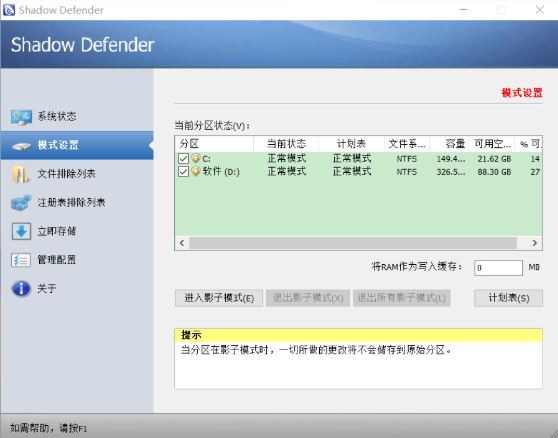Click the shield icon for drive C:

pos(196,158)
